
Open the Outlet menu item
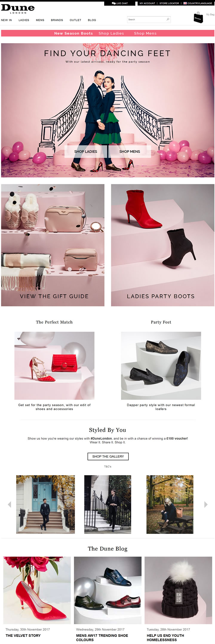click(76, 20)
